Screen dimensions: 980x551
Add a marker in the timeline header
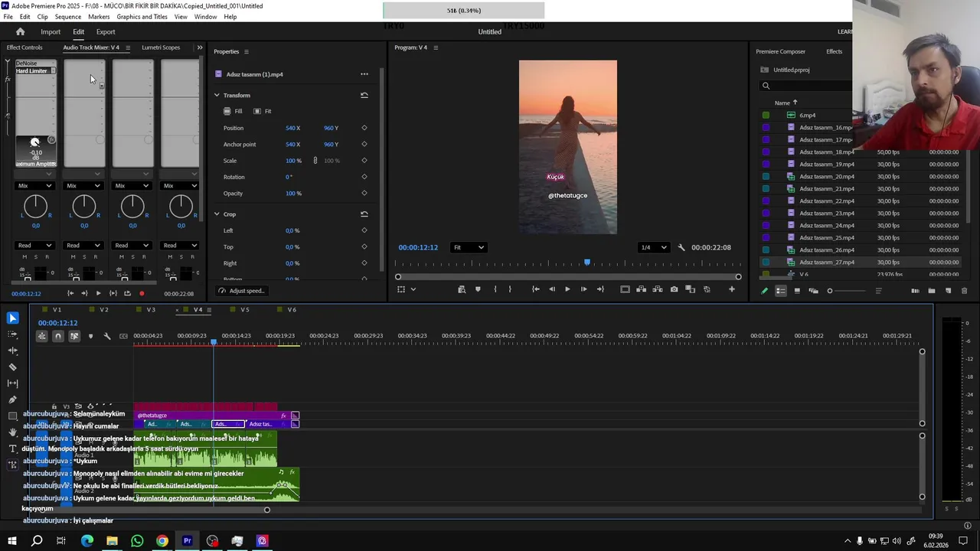(90, 336)
